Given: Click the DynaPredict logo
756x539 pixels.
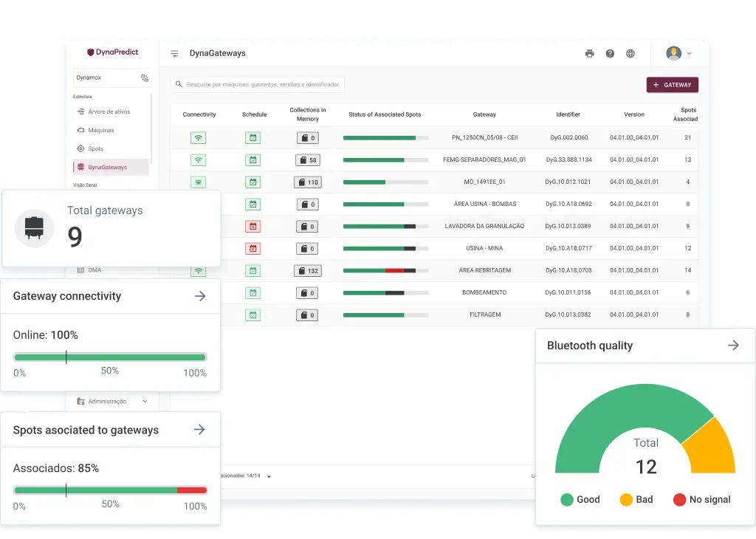Looking at the screenshot, I should click(x=112, y=52).
